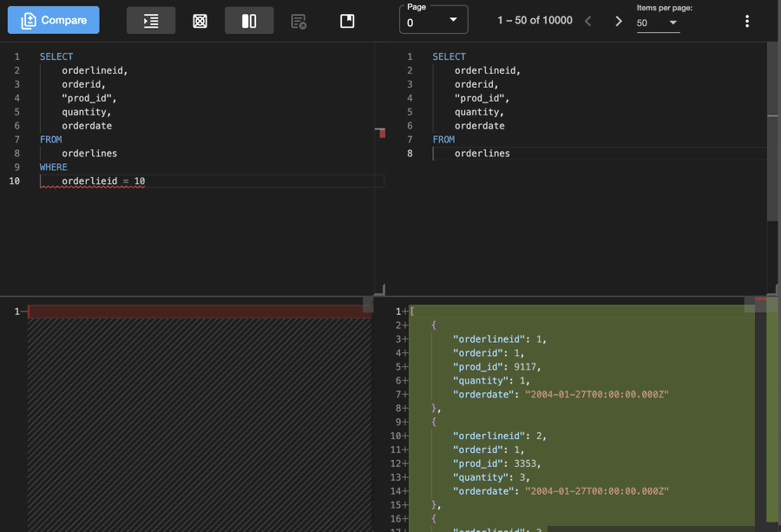The image size is (781, 532).
Task: Click 'orderlines' table name in right query
Action: 482,154
